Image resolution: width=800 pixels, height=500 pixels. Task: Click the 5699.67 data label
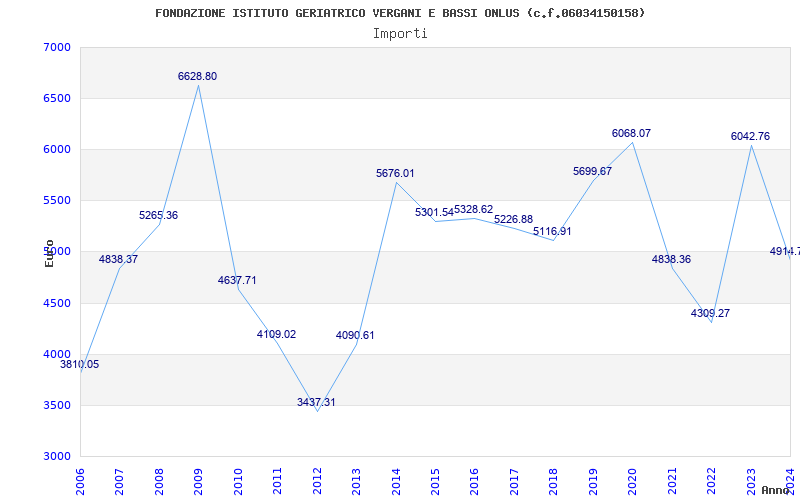click(592, 171)
